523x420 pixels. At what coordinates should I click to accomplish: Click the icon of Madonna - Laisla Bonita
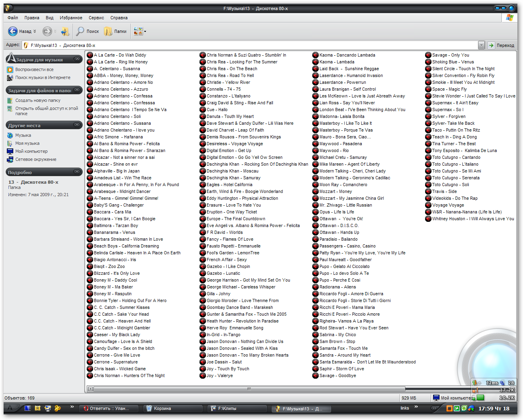click(315, 116)
